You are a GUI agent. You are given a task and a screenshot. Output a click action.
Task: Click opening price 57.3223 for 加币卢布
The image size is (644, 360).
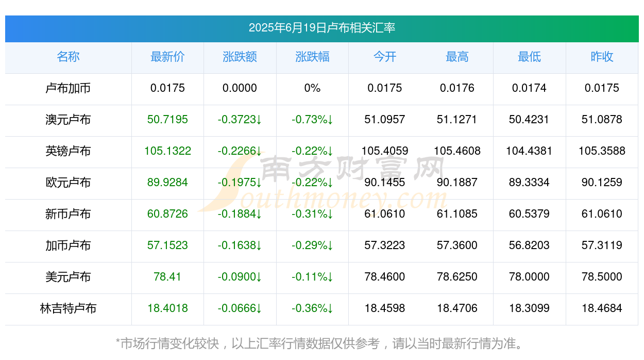pos(385,246)
